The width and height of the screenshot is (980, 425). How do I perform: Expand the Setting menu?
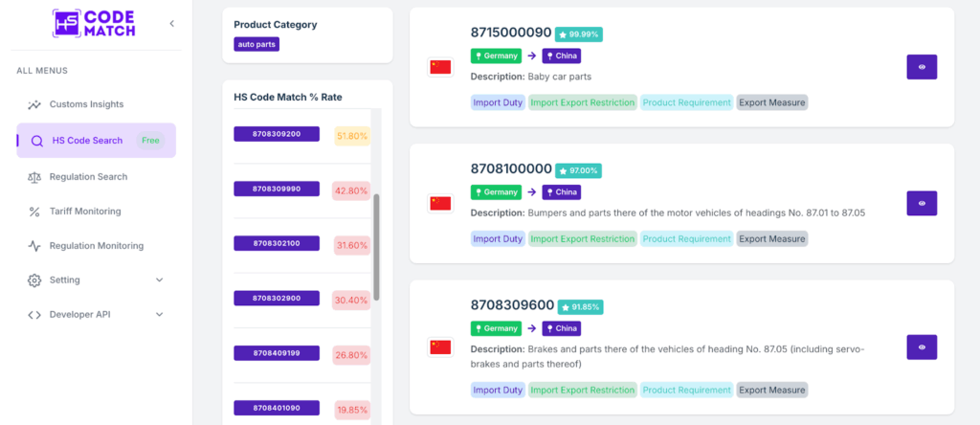click(x=159, y=280)
